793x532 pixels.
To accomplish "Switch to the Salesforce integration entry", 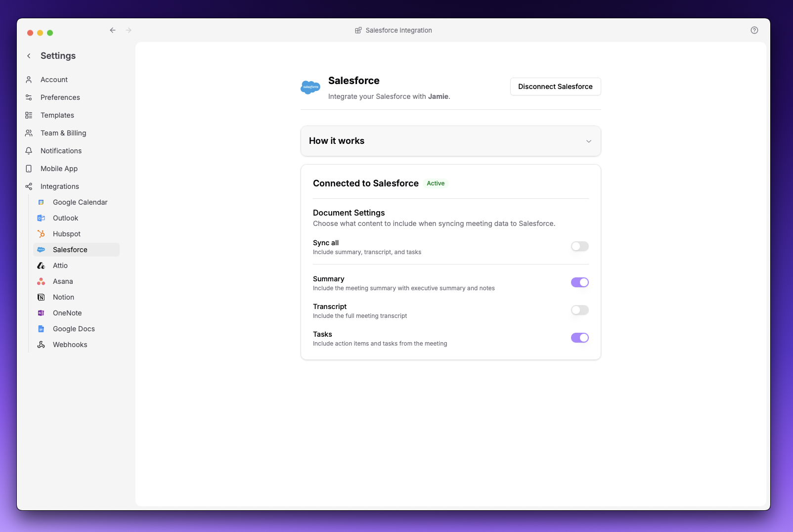I will click(x=70, y=250).
